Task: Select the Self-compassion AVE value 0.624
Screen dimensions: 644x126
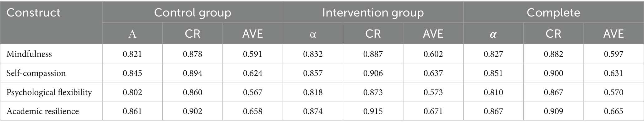Action: pos(253,73)
